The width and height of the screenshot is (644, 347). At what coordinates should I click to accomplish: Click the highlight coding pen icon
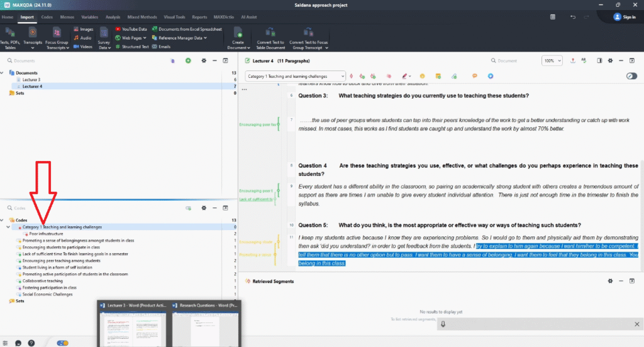(x=404, y=76)
